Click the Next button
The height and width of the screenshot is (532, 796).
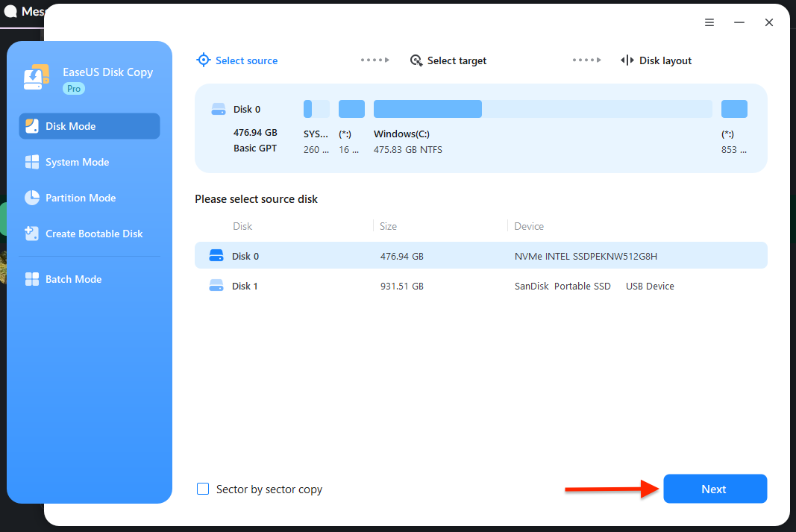(714, 489)
